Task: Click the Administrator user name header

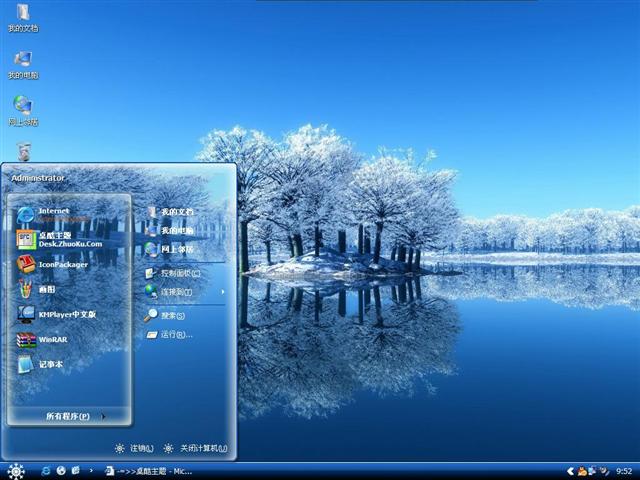Action: point(38,178)
